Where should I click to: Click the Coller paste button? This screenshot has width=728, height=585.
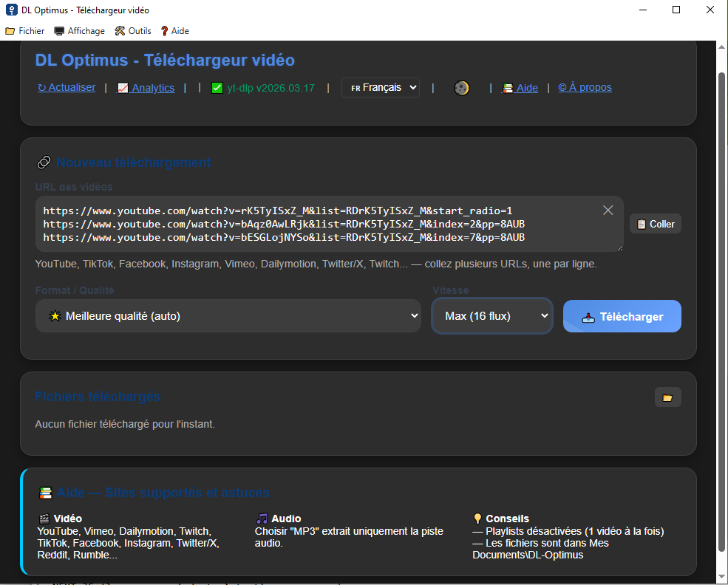tap(656, 224)
